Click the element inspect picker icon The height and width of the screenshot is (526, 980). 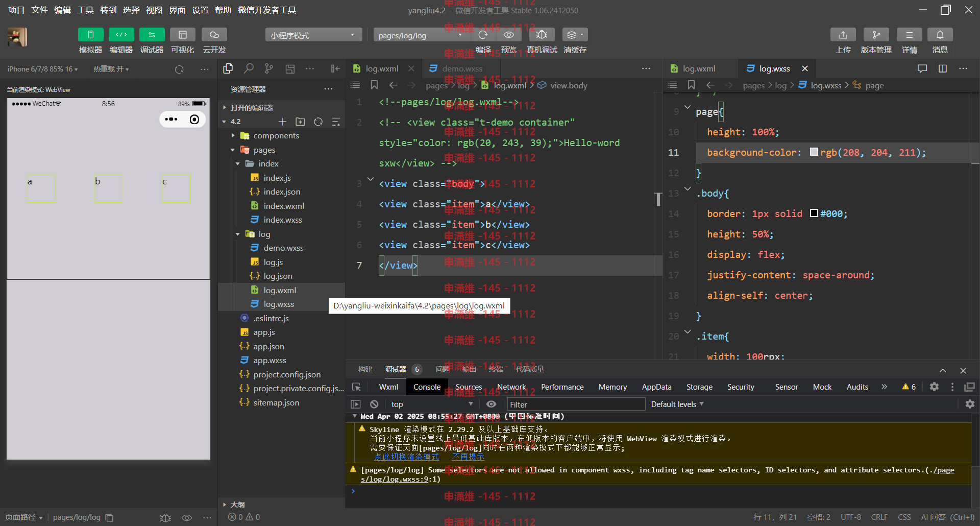(356, 387)
